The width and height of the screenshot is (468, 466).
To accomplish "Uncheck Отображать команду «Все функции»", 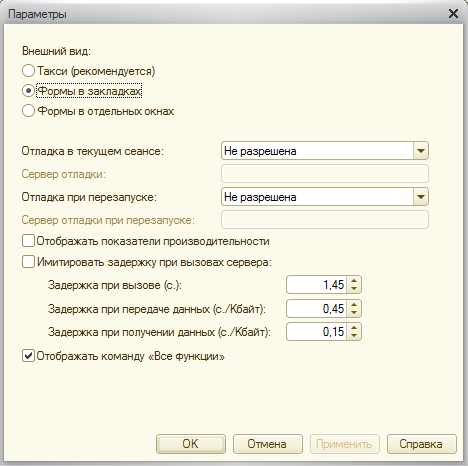I will [28, 356].
